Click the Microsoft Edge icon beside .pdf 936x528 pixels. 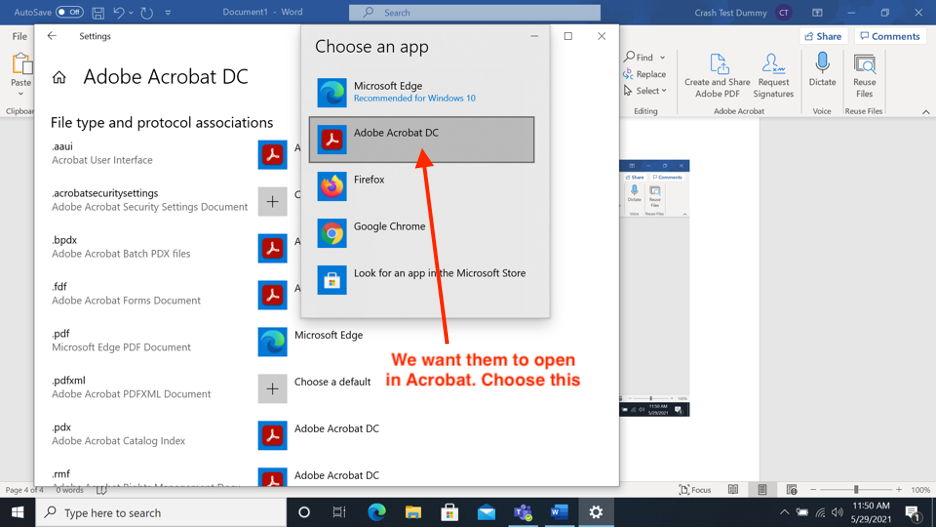point(272,342)
